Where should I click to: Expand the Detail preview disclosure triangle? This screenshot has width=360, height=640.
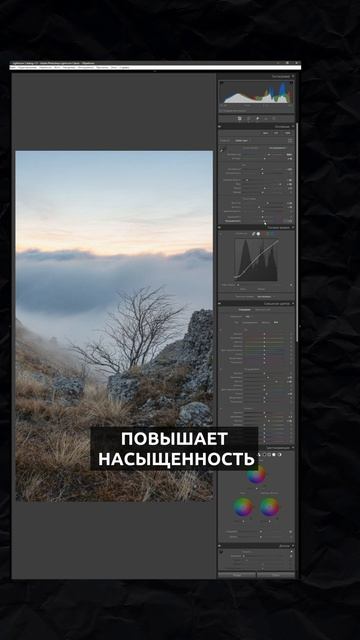[x=291, y=551]
